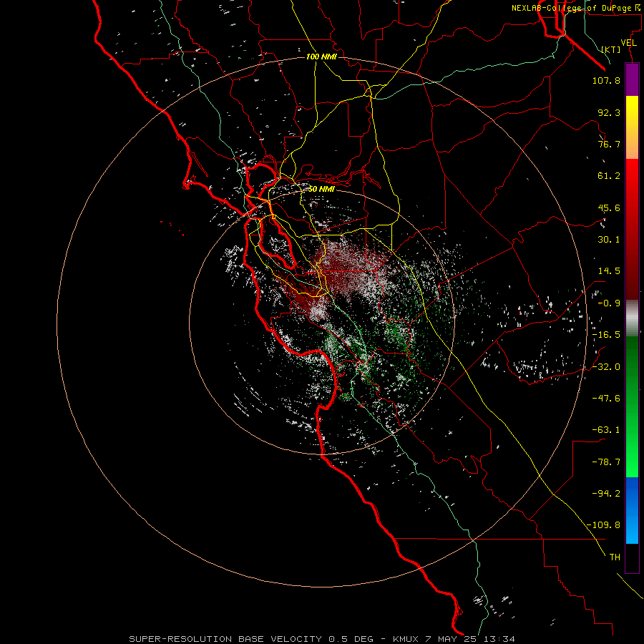Pick the gray near-zero segment of the scale
Viewport: 644px width, 644px height.
click(x=632, y=318)
